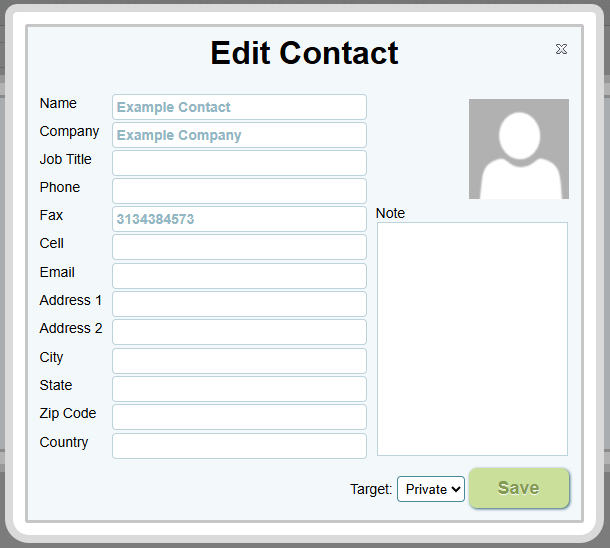Click into the Phone field
Screen dimensions: 610x548
pos(239,191)
